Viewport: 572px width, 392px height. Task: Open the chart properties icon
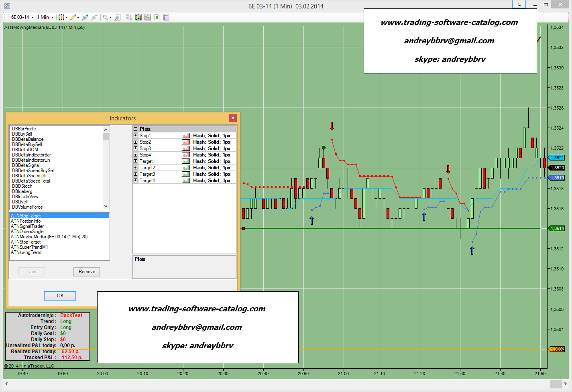pyautogui.click(x=166, y=17)
